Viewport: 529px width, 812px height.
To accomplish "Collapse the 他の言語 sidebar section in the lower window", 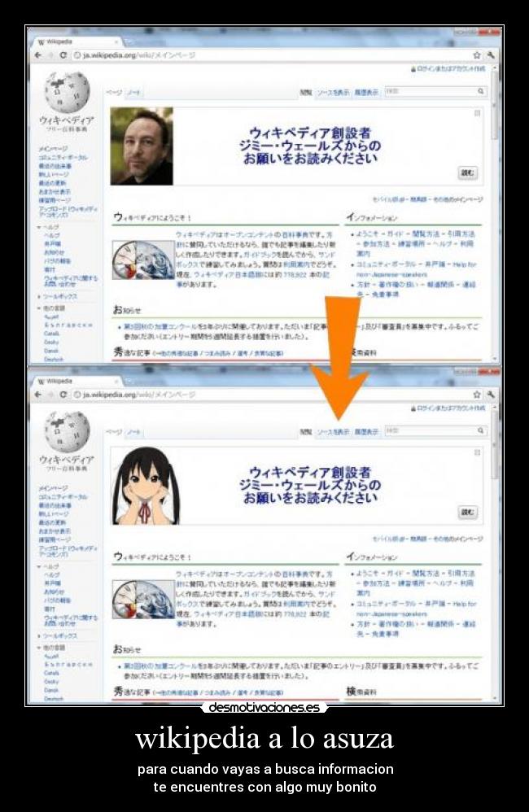I will click(51, 648).
